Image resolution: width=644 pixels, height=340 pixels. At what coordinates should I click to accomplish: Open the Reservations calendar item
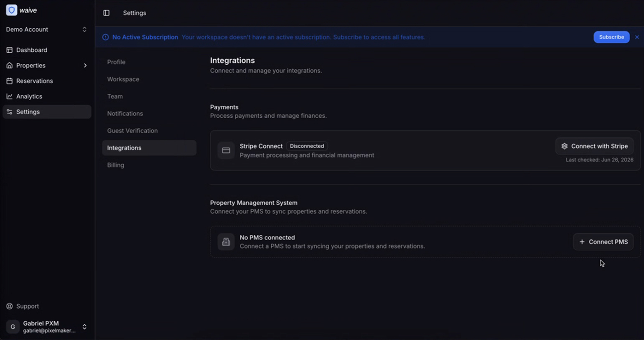tap(47, 81)
